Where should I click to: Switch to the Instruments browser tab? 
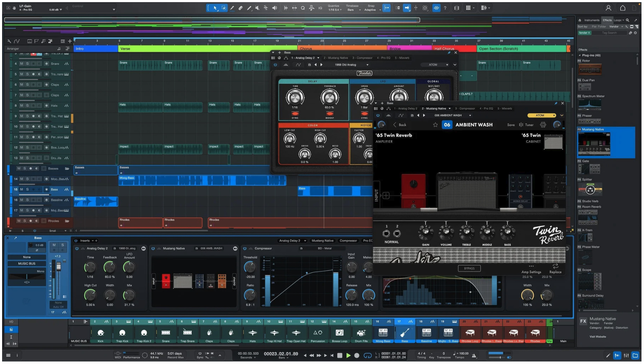pyautogui.click(x=591, y=20)
